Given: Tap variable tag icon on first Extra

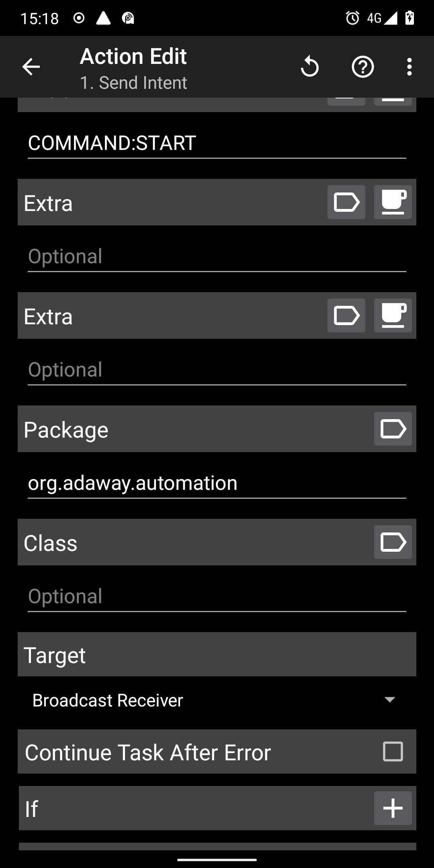Looking at the screenshot, I should pos(346,202).
